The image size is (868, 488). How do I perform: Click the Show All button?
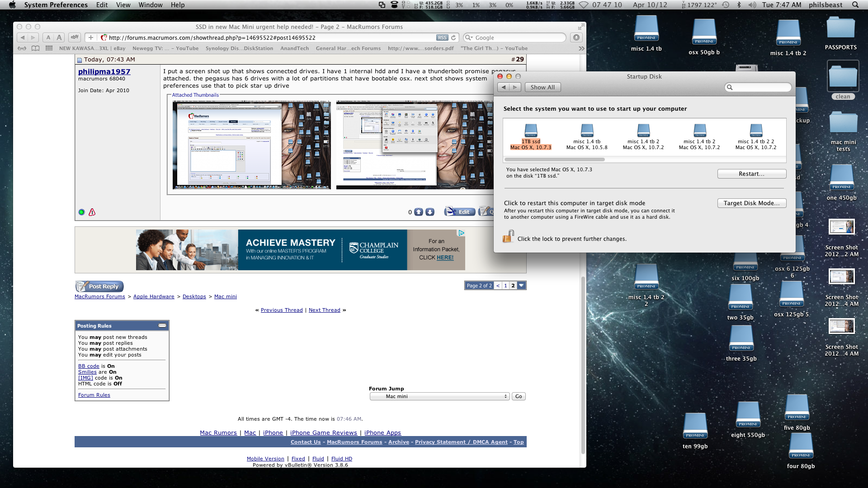[542, 87]
